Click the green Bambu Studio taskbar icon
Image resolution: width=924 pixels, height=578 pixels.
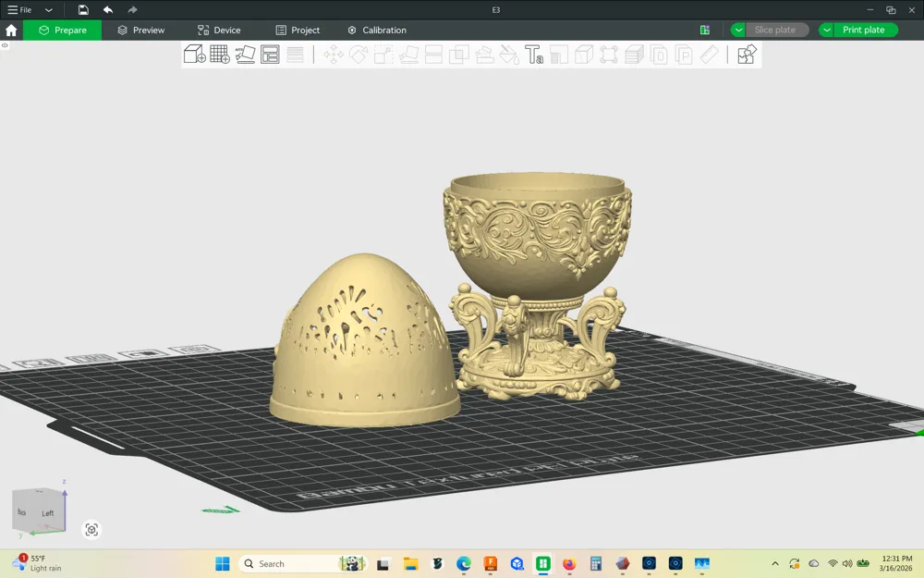pyautogui.click(x=542, y=564)
